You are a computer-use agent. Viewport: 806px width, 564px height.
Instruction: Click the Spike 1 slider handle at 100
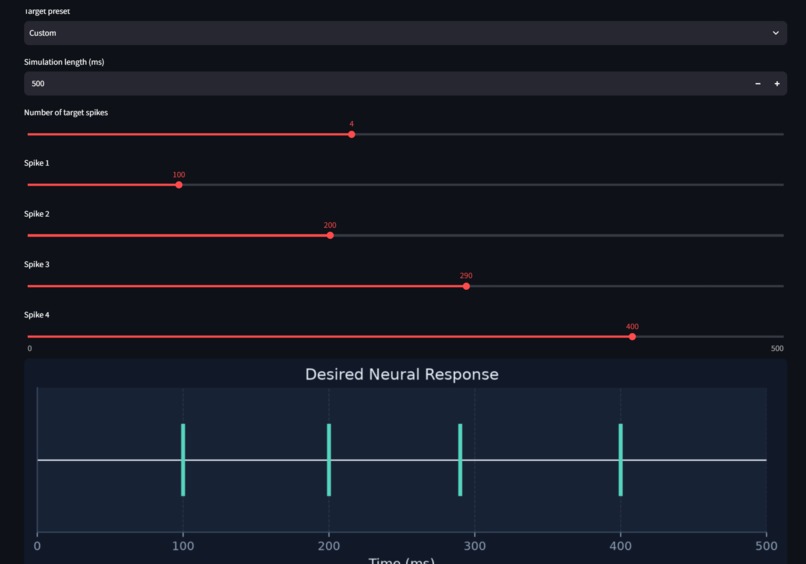tap(179, 185)
